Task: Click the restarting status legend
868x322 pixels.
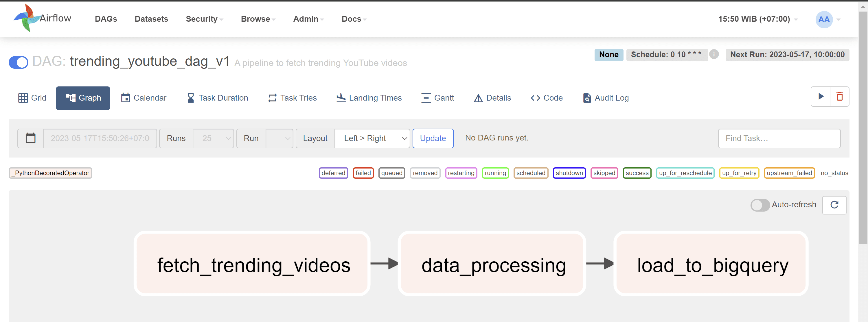Action: [461, 173]
